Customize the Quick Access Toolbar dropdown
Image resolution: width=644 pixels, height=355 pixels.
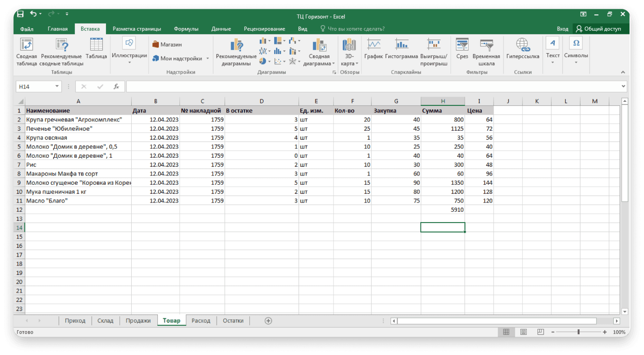(67, 14)
